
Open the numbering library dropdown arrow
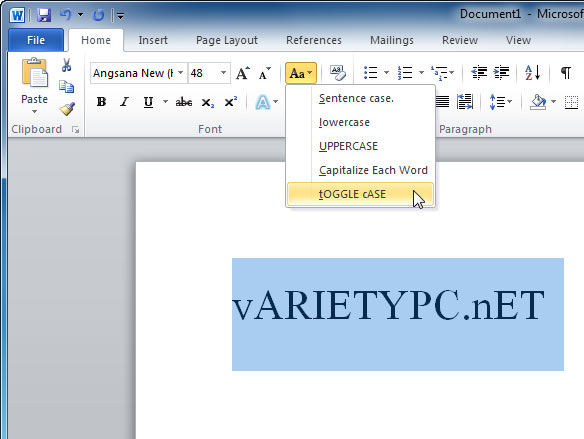421,73
